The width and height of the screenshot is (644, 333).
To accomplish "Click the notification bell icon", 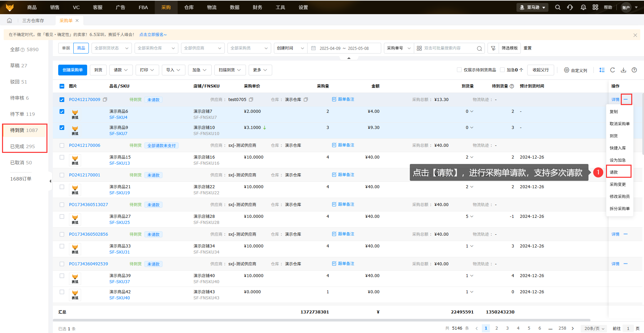I will point(583,7).
